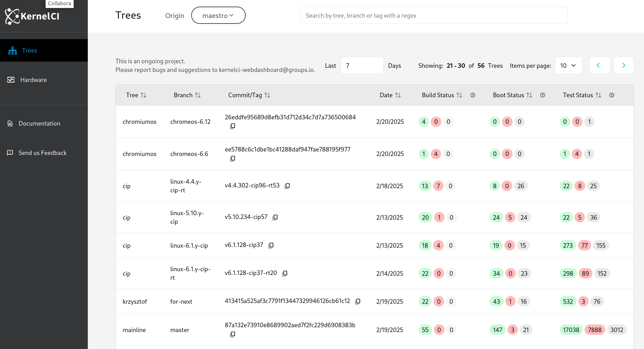This screenshot has height=349, width=644.
Task: Open the maestro Origin dropdown
Action: [x=218, y=16]
